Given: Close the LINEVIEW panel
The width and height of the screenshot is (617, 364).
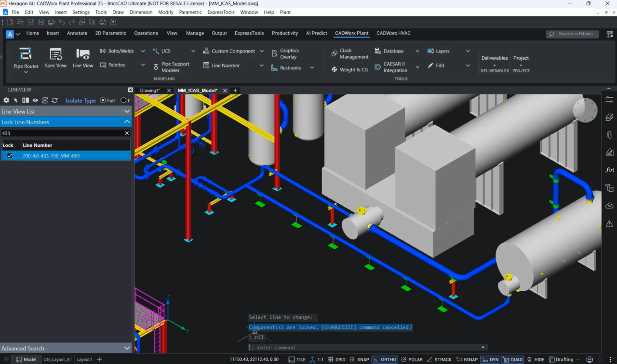Looking at the screenshot, I should click(130, 90).
